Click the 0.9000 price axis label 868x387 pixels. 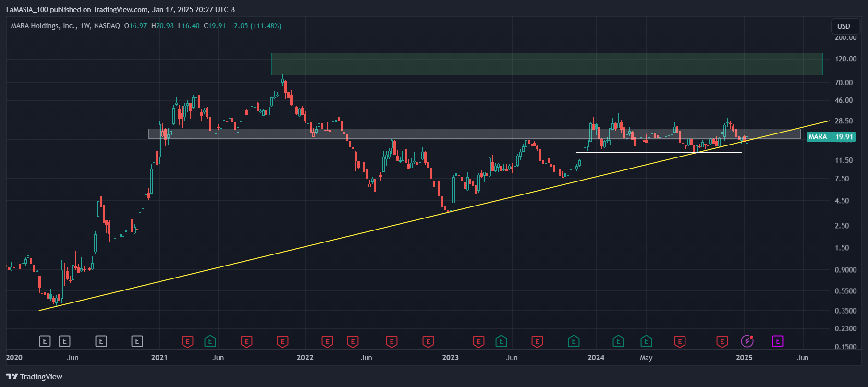[845, 270]
